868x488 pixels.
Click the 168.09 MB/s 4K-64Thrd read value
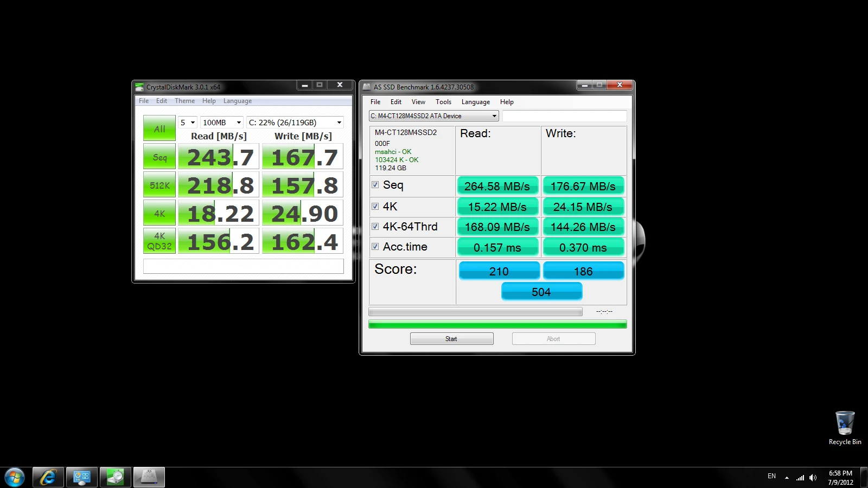click(x=497, y=227)
